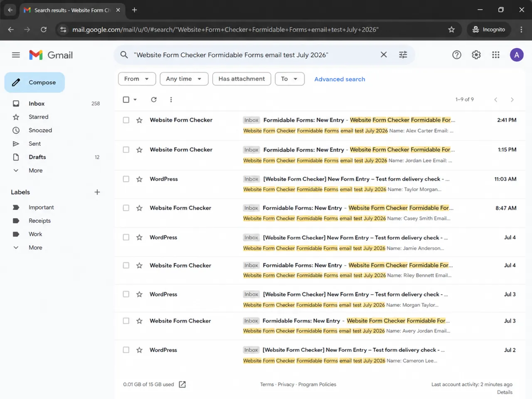Viewport: 532px width, 399px height.
Task: Select the 2:41 PM email checkbox
Action: (126, 120)
